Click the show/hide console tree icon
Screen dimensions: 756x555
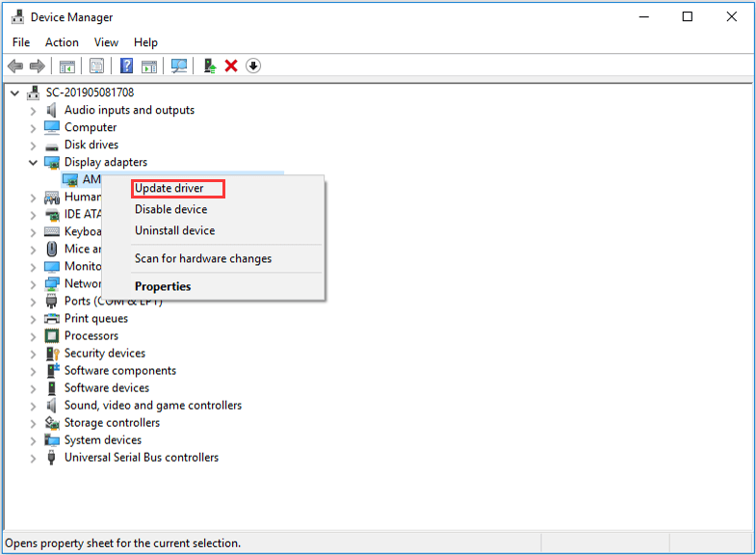67,66
